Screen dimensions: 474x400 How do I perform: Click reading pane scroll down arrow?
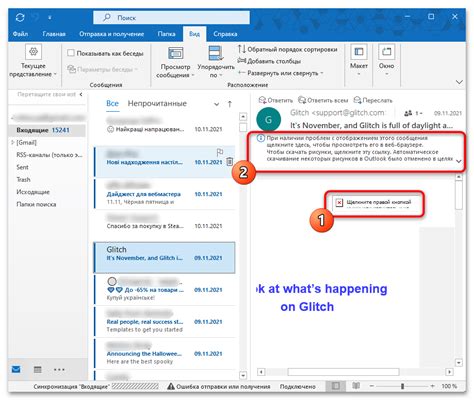459,362
